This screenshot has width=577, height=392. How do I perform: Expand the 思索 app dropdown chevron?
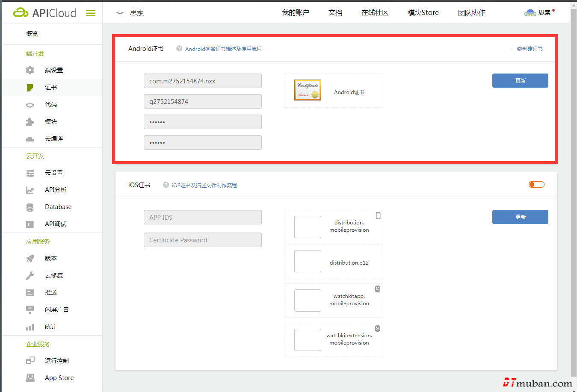[x=120, y=13]
